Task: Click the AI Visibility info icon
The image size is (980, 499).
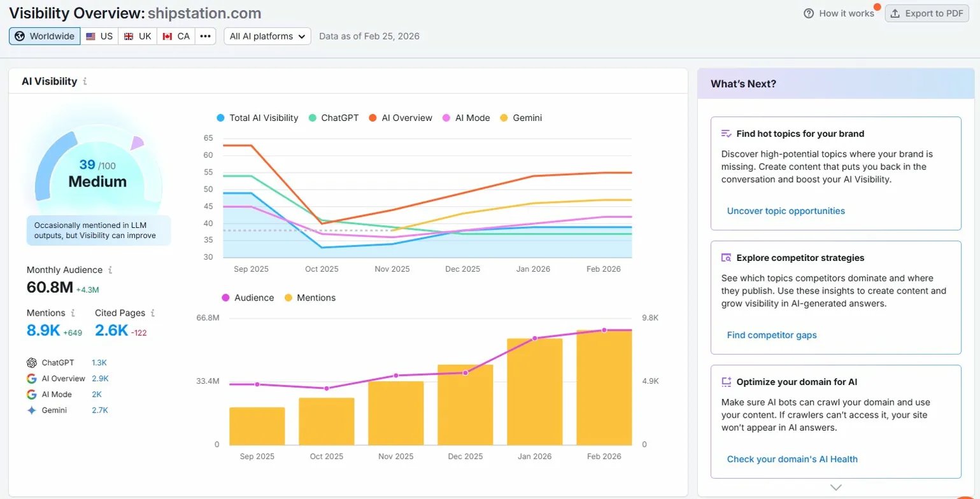Action: tap(85, 81)
